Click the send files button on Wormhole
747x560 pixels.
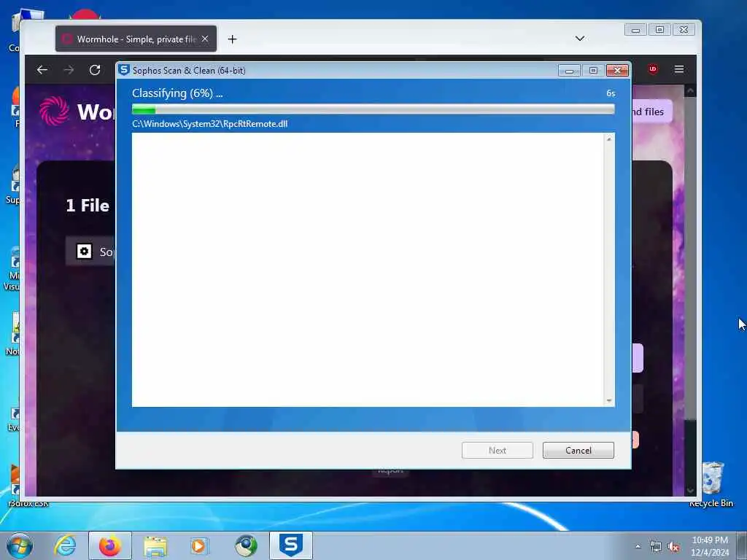click(x=651, y=112)
